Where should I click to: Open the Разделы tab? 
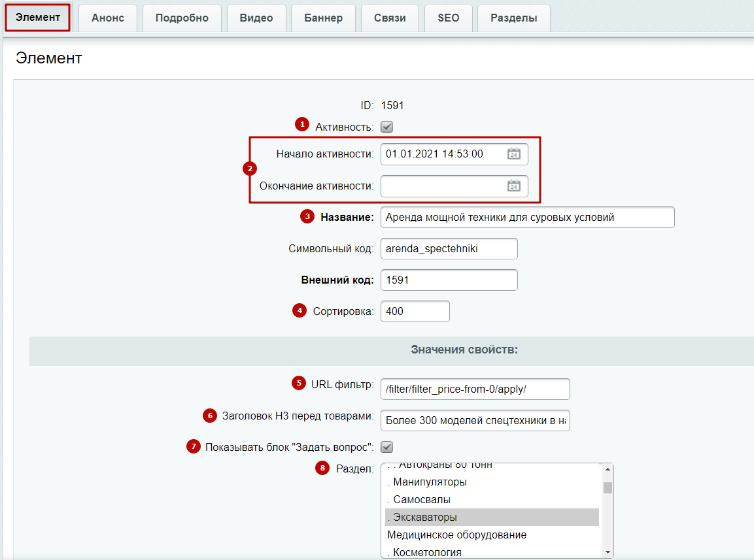click(514, 18)
